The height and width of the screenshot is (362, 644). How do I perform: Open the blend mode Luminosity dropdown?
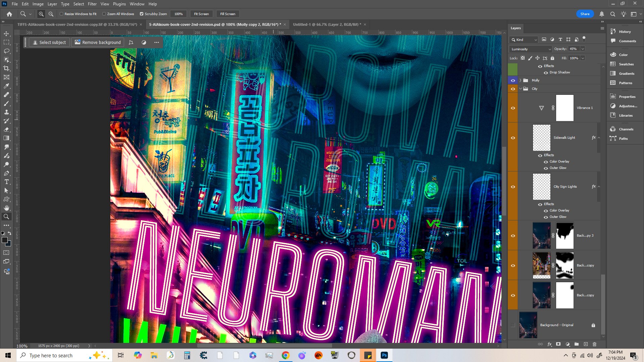tap(530, 49)
